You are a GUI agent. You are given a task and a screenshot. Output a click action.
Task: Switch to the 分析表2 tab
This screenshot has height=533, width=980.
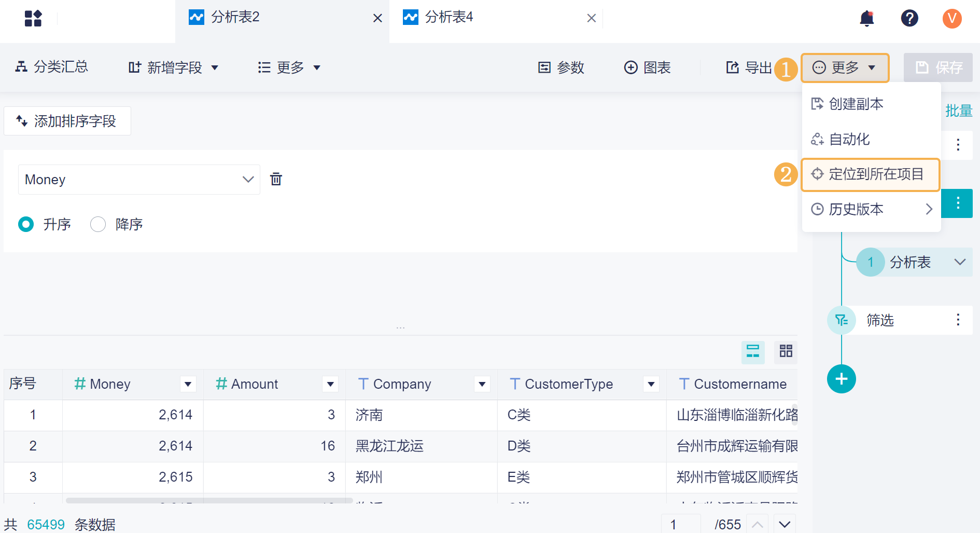point(282,21)
